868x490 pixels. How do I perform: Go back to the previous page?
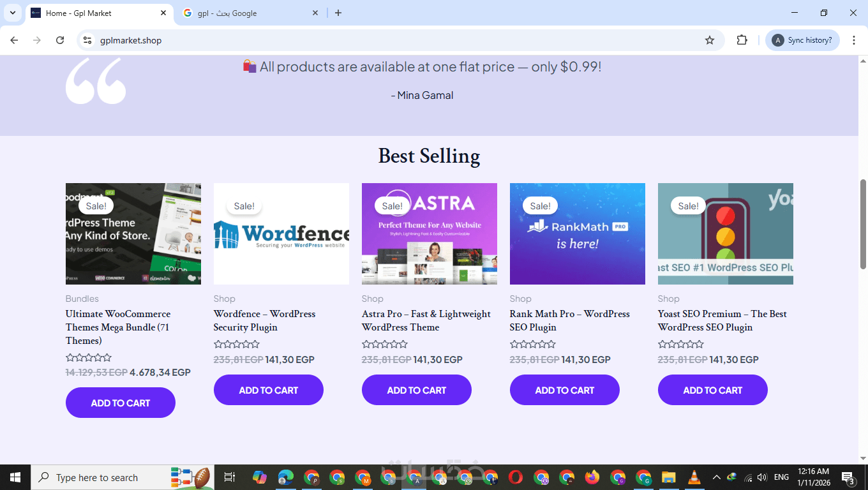pos(14,40)
